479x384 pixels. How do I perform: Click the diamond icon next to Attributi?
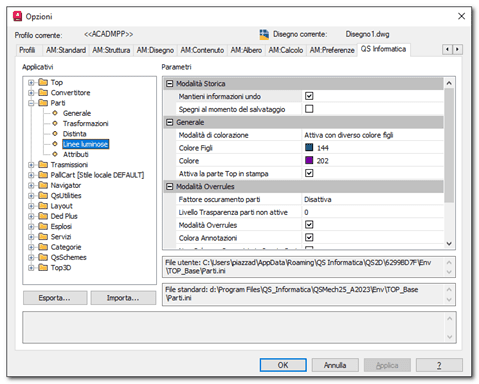pos(55,154)
